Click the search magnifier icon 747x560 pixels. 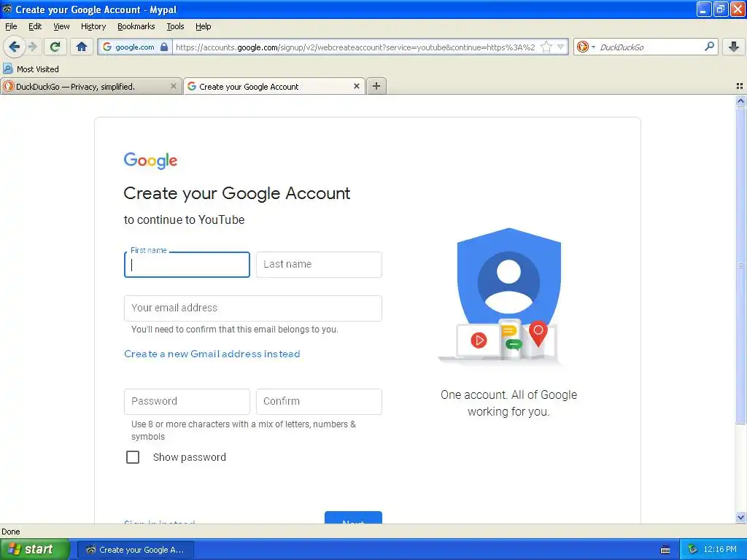click(x=709, y=46)
